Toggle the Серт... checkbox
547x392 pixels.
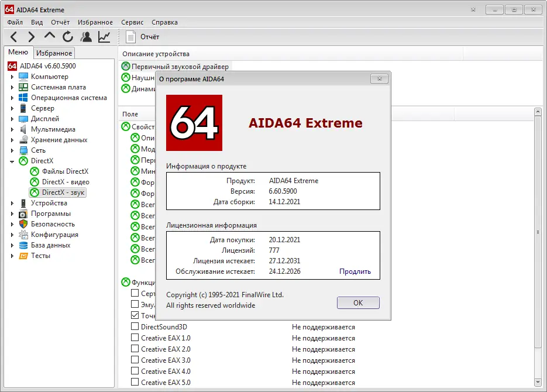(135, 293)
